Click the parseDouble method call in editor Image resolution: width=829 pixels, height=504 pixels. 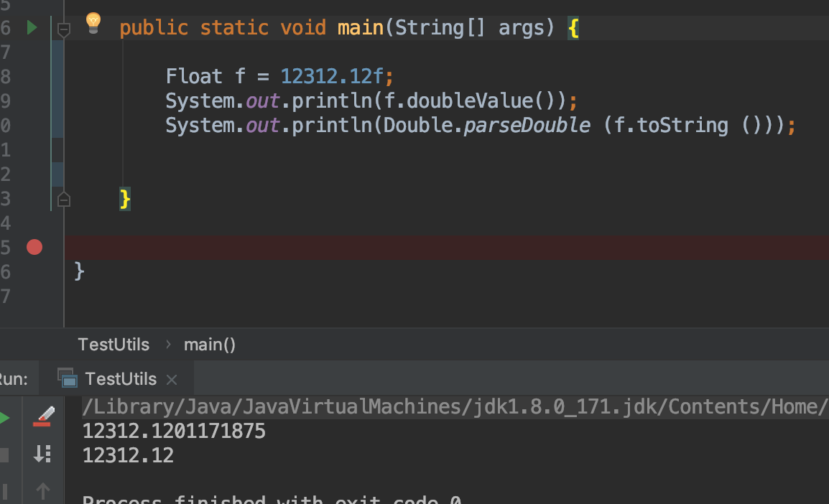pos(527,125)
